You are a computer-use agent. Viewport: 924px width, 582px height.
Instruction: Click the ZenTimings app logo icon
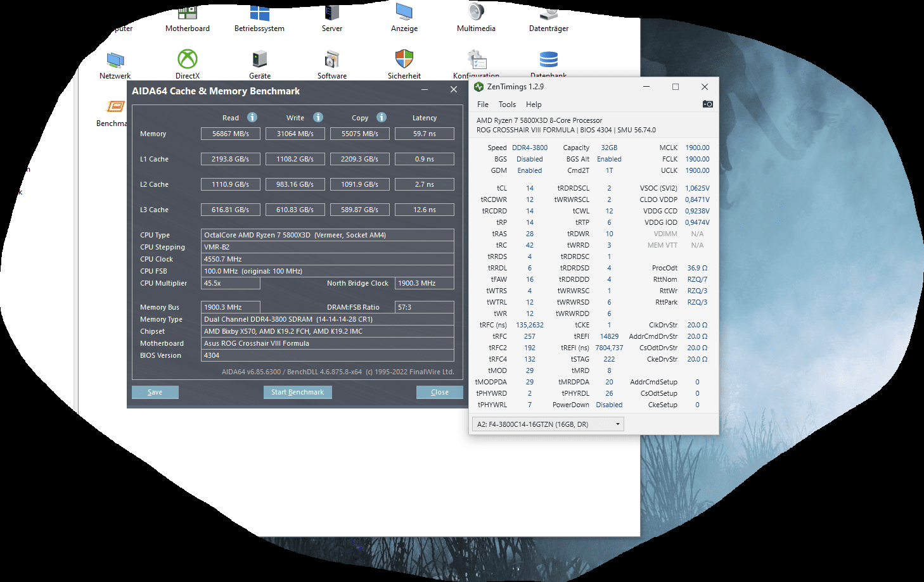pyautogui.click(x=479, y=87)
